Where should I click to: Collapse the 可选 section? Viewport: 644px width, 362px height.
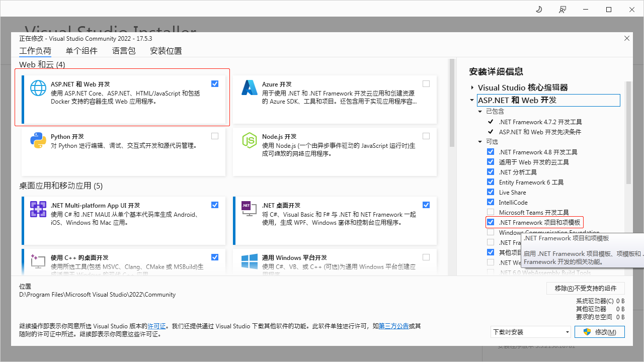[x=480, y=142]
